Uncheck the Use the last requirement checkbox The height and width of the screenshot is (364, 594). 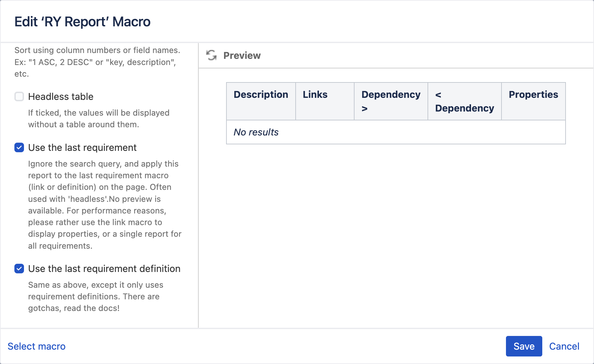19,147
